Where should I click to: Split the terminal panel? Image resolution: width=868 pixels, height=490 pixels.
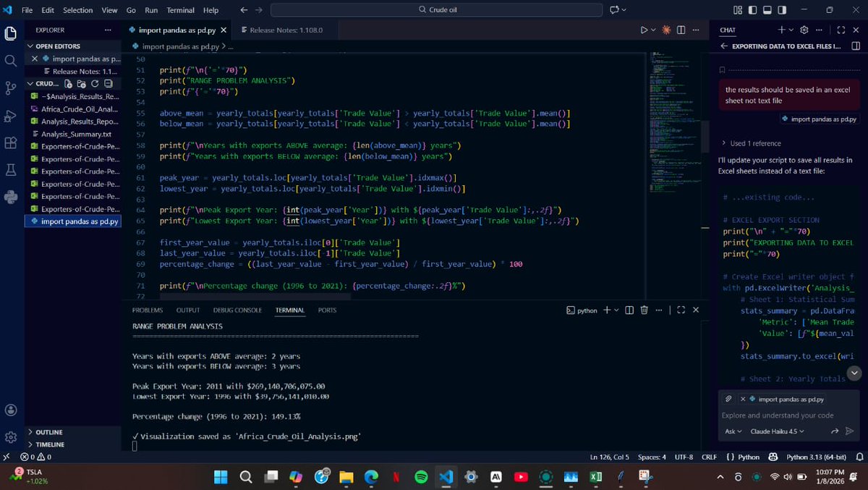coord(629,310)
